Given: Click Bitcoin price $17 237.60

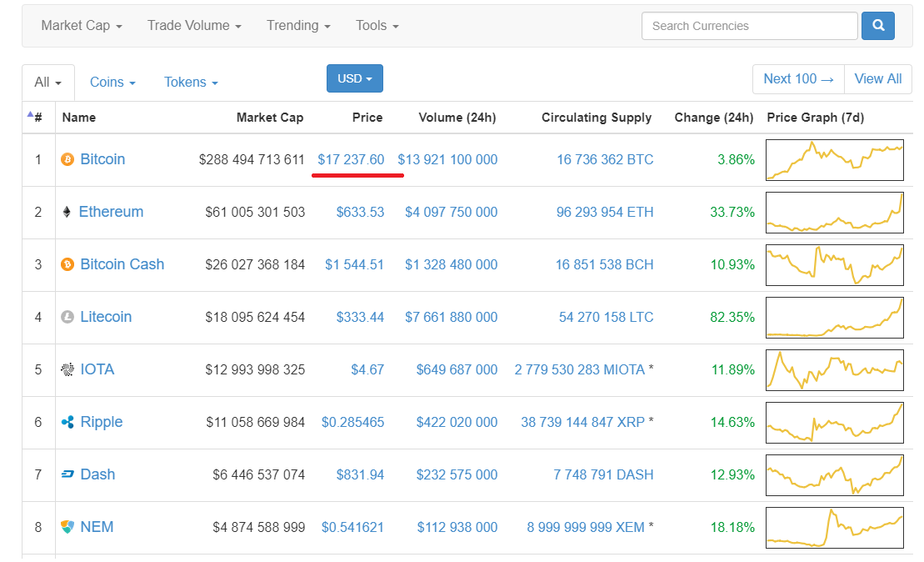Looking at the screenshot, I should [351, 160].
